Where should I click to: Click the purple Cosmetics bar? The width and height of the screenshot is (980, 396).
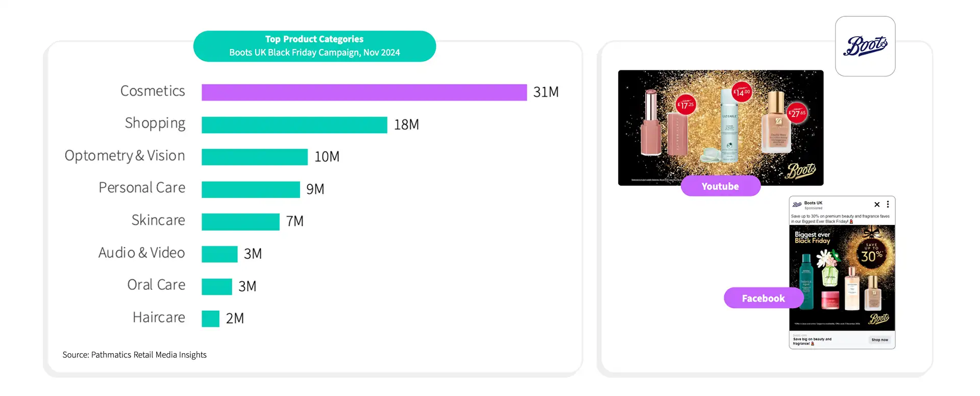364,92
